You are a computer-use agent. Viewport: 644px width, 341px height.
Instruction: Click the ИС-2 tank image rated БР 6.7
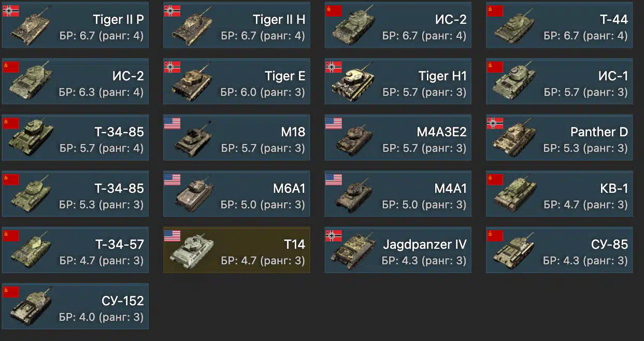click(354, 28)
